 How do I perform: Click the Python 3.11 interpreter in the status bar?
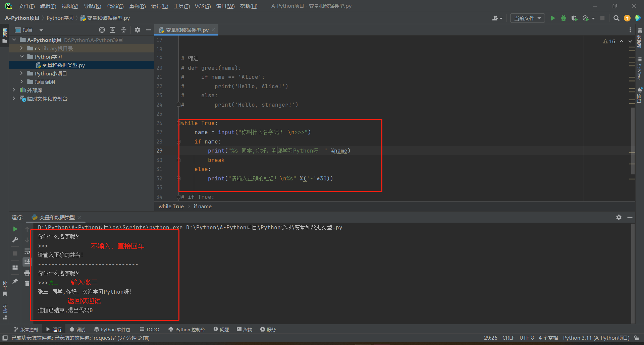596,338
